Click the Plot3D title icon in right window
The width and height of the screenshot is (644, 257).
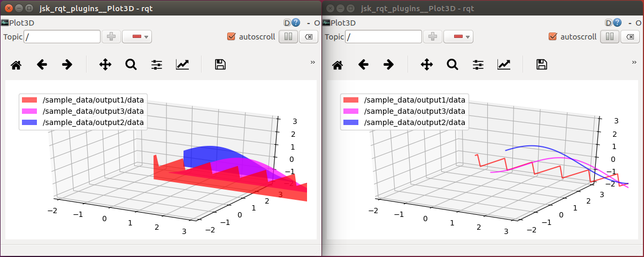coord(326,23)
